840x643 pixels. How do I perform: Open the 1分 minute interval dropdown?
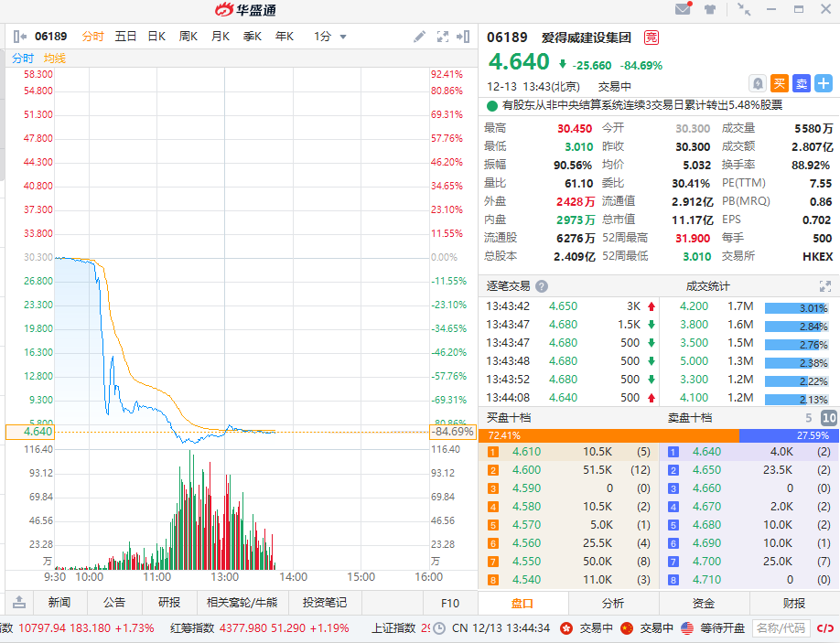coord(330,37)
